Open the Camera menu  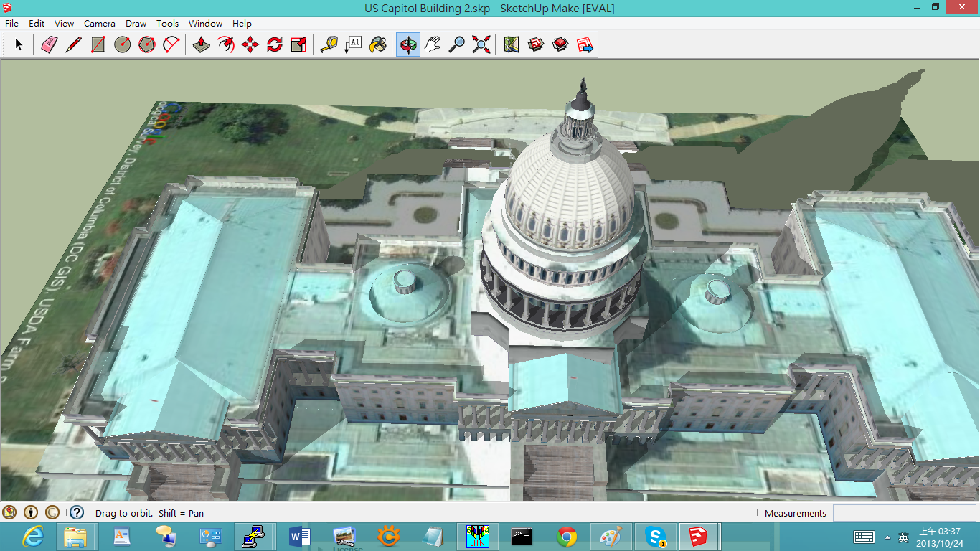pyautogui.click(x=100, y=24)
